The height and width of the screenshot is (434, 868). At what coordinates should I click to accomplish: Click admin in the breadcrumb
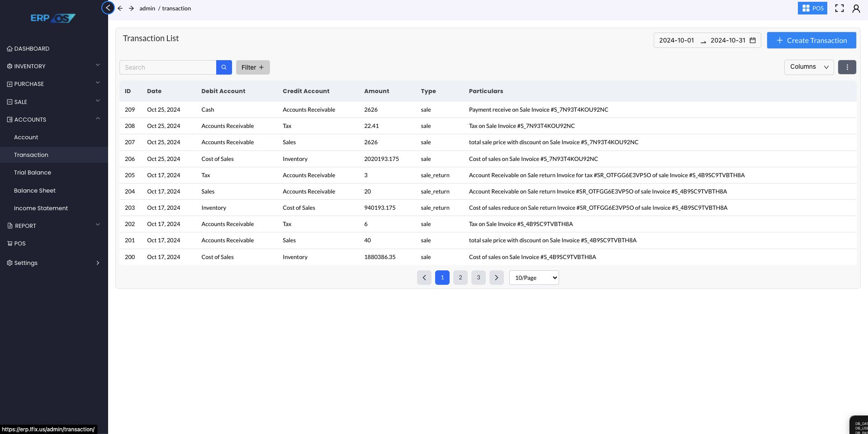point(147,8)
